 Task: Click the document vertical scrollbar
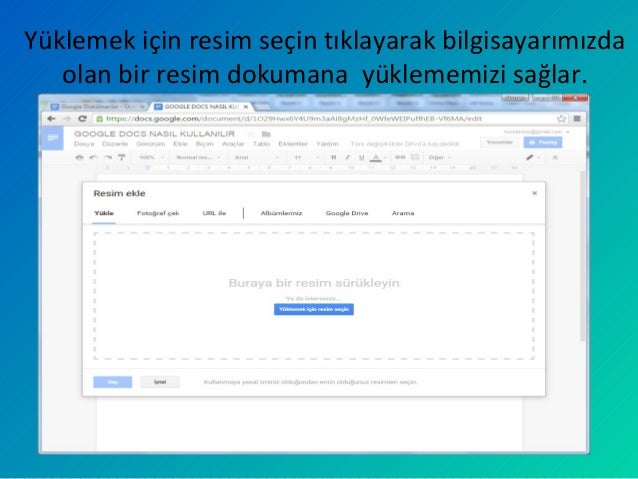point(583,256)
